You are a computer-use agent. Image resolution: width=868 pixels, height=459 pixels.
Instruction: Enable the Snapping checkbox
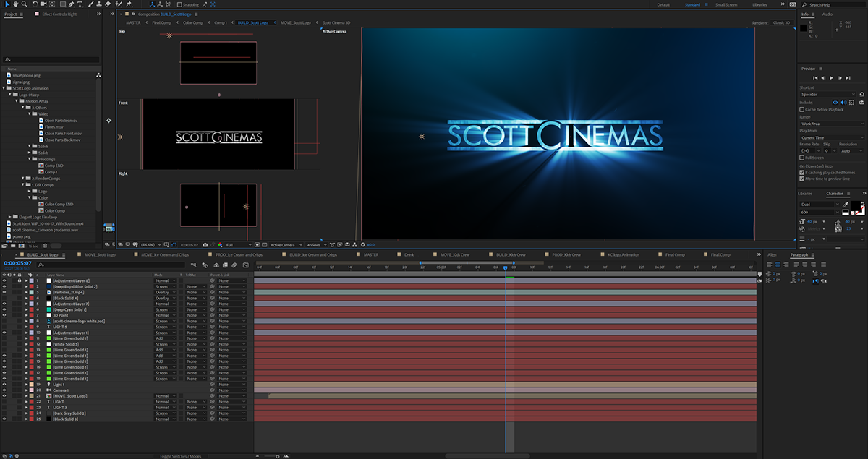(x=179, y=4)
